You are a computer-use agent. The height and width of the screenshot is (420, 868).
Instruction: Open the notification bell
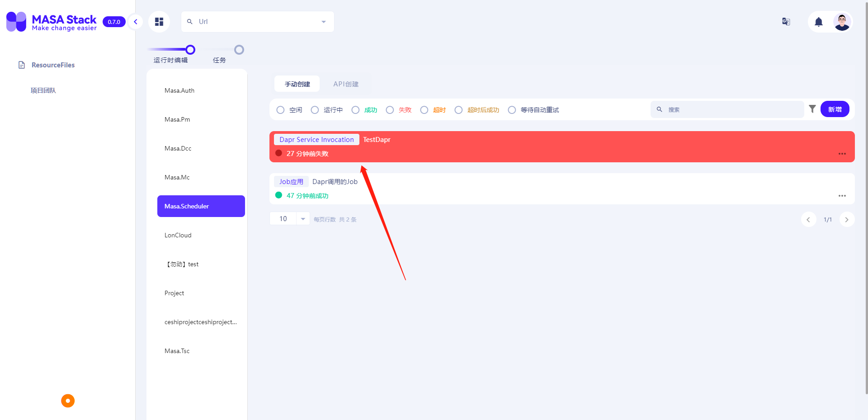coord(818,22)
